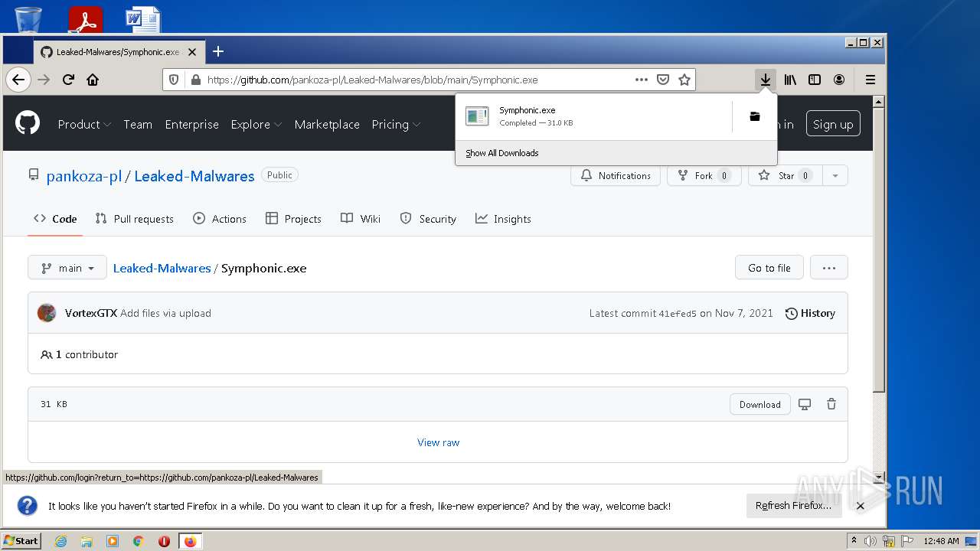The height and width of the screenshot is (551, 980).
Task: Go to GitHub home via Octocat logo
Action: [x=28, y=123]
